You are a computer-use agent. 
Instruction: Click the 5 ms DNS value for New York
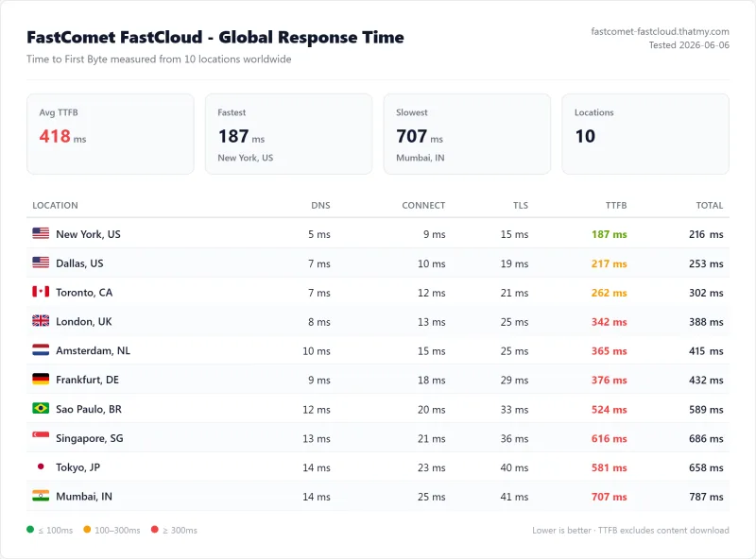point(319,234)
